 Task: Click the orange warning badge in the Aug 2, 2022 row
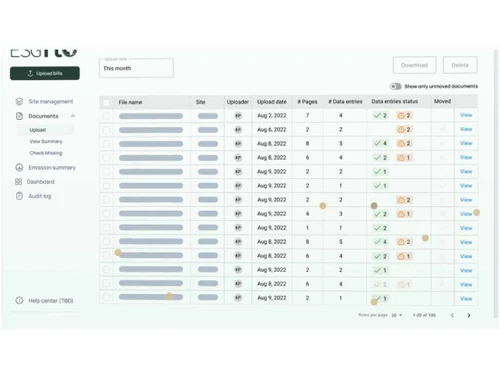point(404,115)
